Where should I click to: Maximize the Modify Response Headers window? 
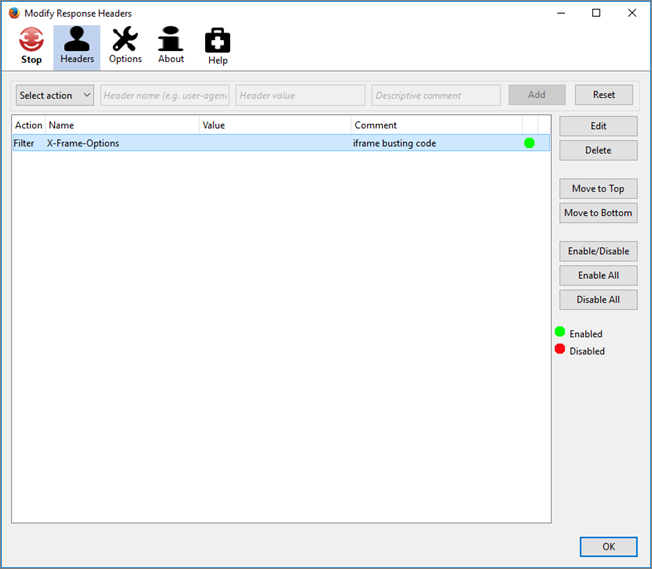click(x=596, y=13)
